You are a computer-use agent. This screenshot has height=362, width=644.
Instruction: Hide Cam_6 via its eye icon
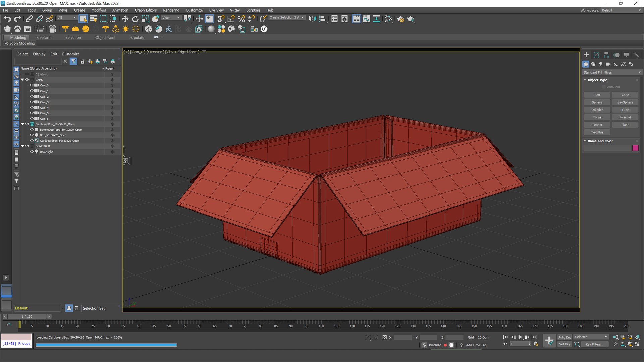[32, 118]
